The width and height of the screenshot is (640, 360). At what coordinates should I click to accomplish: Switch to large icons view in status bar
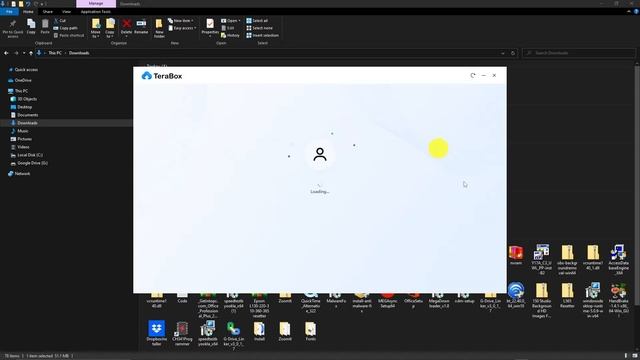tap(634, 356)
